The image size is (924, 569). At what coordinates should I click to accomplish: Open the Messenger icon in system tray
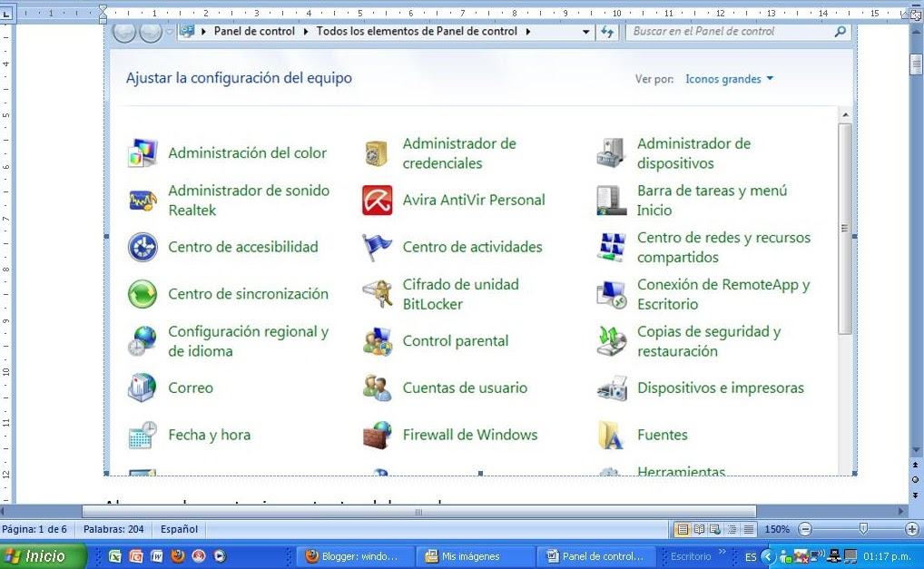coord(786,554)
